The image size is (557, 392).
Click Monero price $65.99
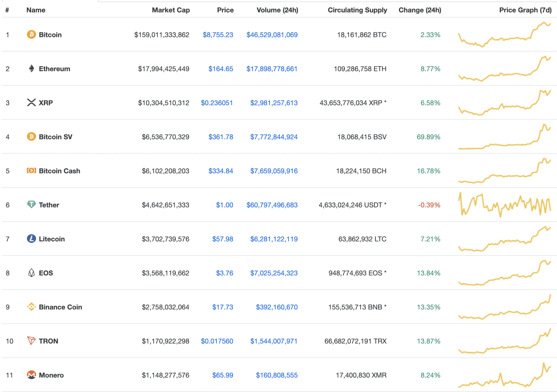click(x=222, y=375)
